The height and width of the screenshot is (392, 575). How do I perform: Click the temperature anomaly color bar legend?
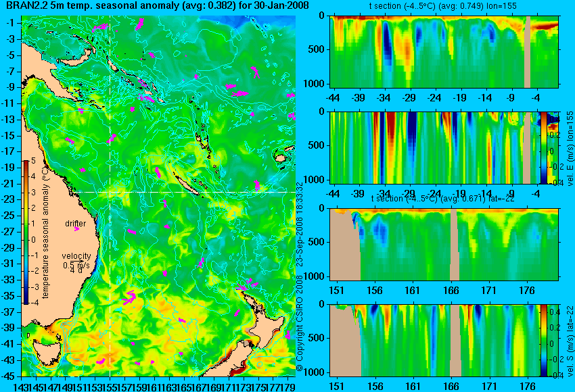pyautogui.click(x=26, y=232)
